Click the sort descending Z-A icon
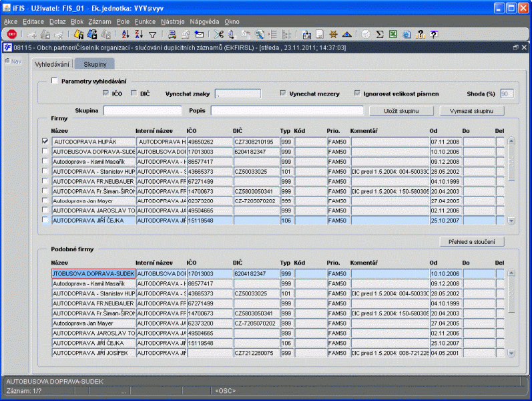Viewport: 532px width, 401px height. 139,34
